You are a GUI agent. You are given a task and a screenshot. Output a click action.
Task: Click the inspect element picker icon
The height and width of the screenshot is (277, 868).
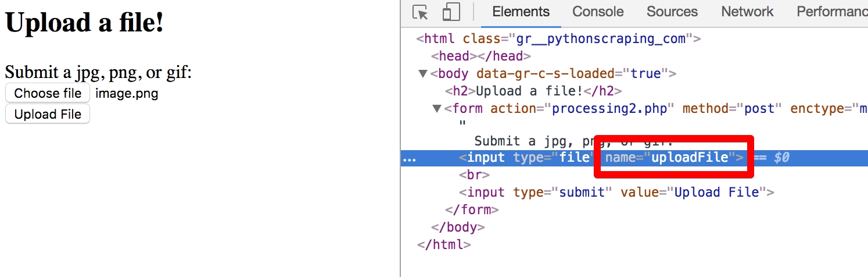(x=420, y=12)
